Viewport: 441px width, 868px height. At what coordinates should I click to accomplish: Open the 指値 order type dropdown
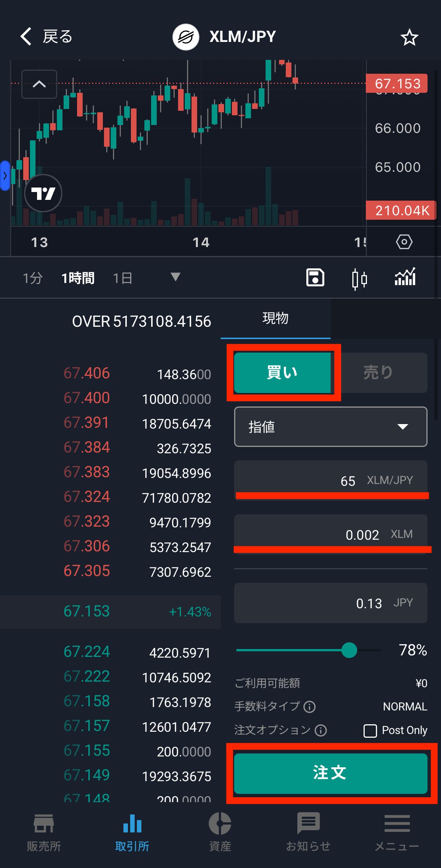click(331, 427)
